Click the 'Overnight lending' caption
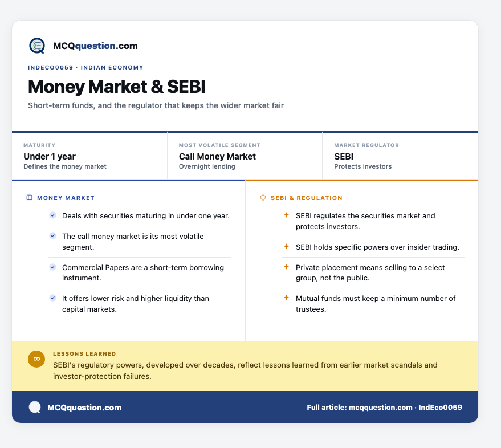The width and height of the screenshot is (501, 448). [x=207, y=166]
